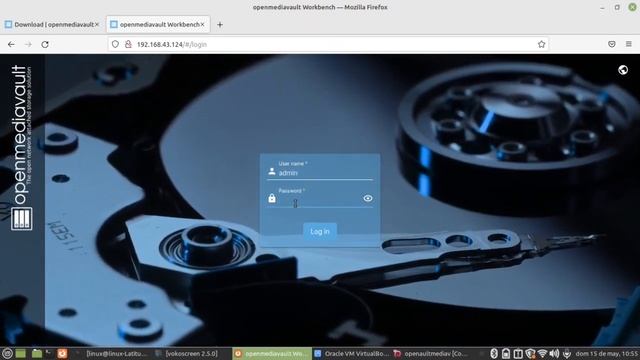640x360 pixels.
Task: Go forward to the next page
Action: pyautogui.click(x=28, y=44)
